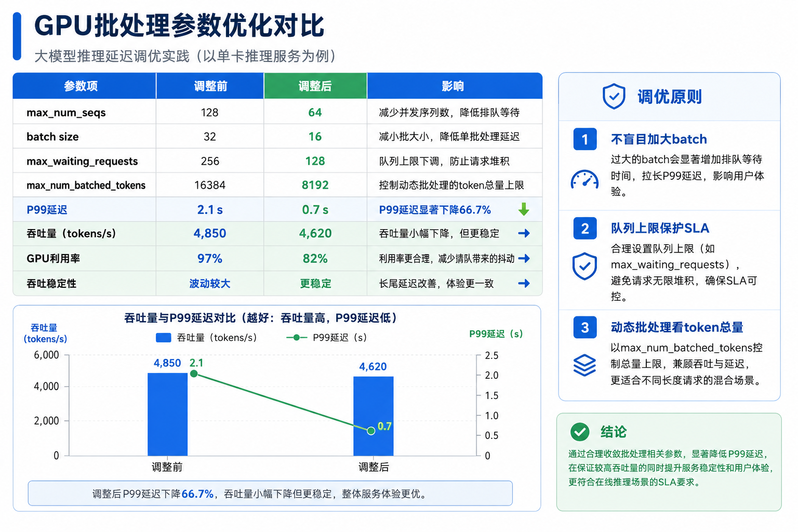Click the number 3 badge

click(585, 327)
